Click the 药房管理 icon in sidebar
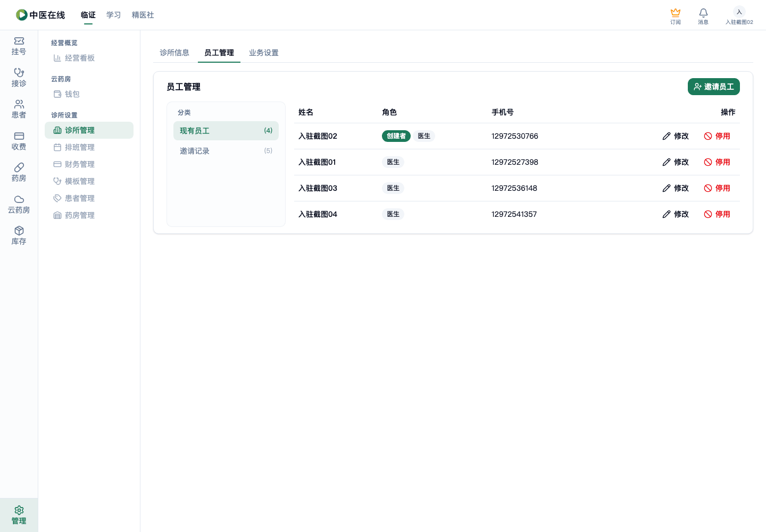Viewport: 766px width, 532px height. tap(57, 215)
